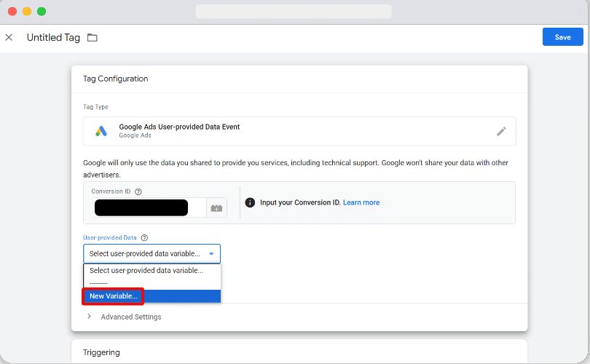Screen dimensions: 590x364
Task: Close the Untitled Tag editor
Action: [x=9, y=37]
